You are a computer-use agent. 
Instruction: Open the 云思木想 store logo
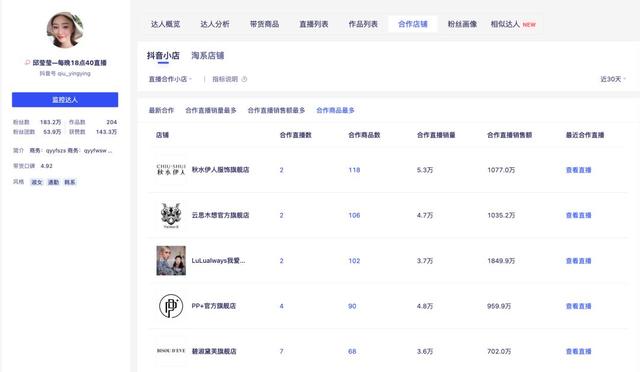pos(171,215)
